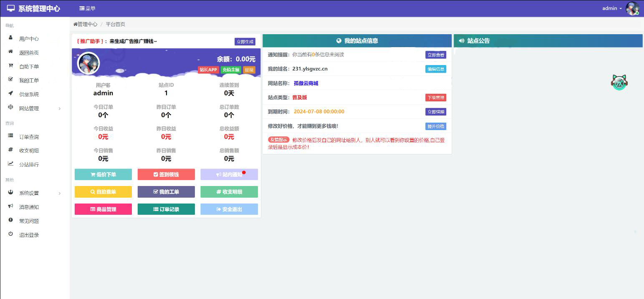This screenshot has height=299, width=644.
Task: Select 供货系统 from the navigation sidebar
Action: 29,94
